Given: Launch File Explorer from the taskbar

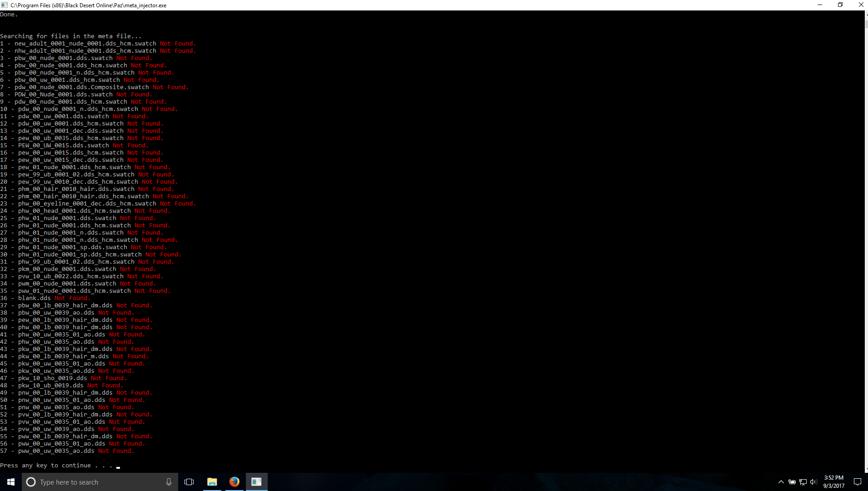Looking at the screenshot, I should click(x=212, y=482).
